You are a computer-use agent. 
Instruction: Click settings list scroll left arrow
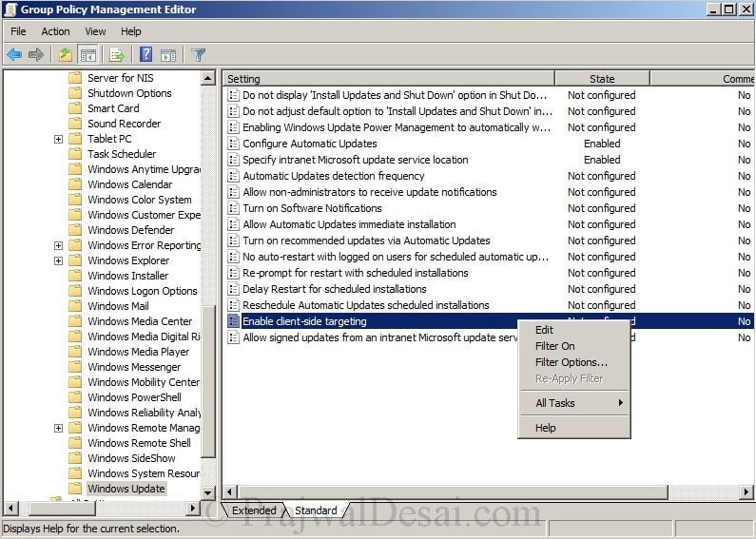click(x=229, y=491)
